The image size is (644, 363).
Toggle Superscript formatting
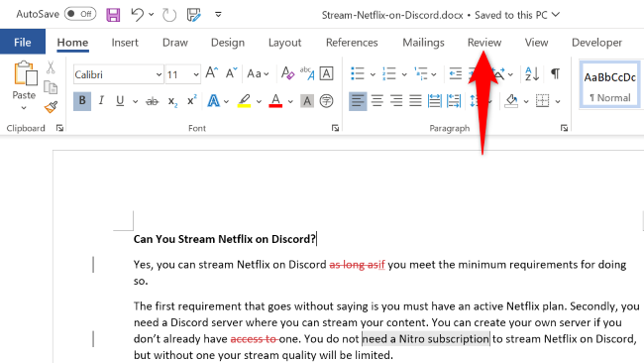point(192,101)
